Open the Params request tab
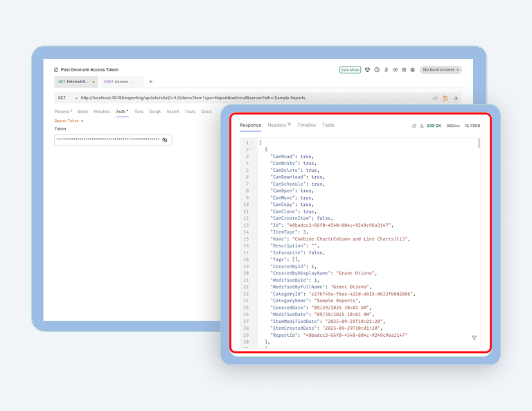532x411 pixels. (x=63, y=112)
